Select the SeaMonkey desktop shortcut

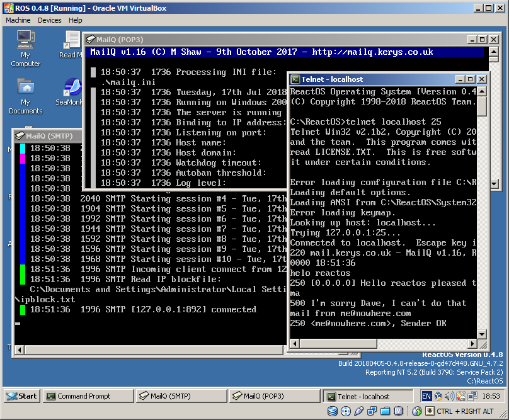coord(70,92)
